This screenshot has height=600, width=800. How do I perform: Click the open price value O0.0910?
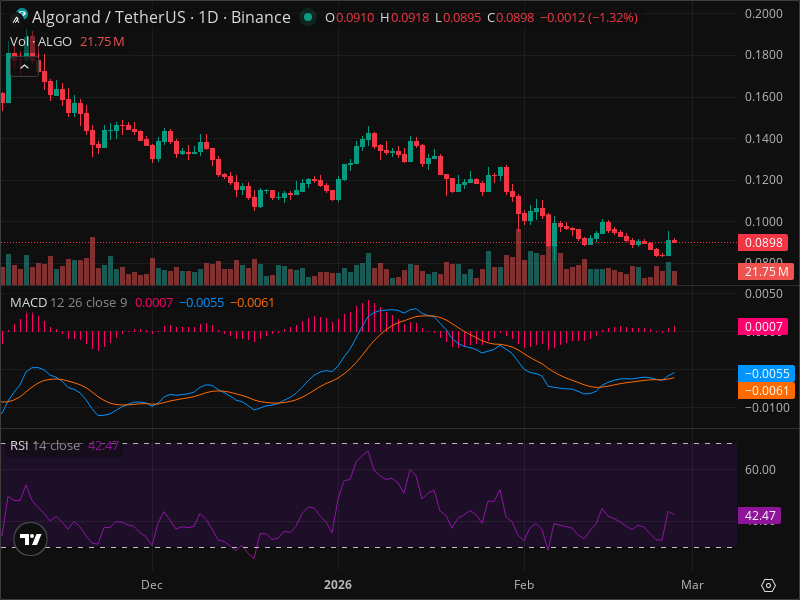click(349, 18)
